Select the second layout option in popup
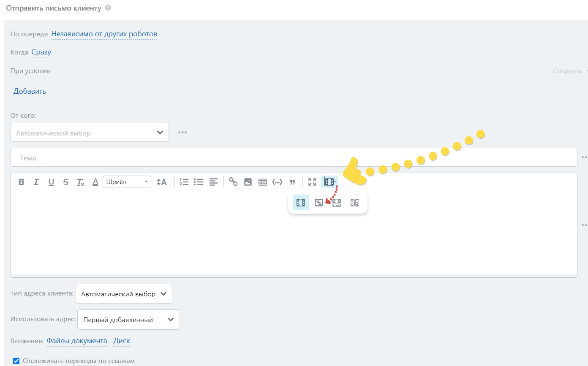Screen dimensions: 588x366 pyautogui.click(x=319, y=203)
